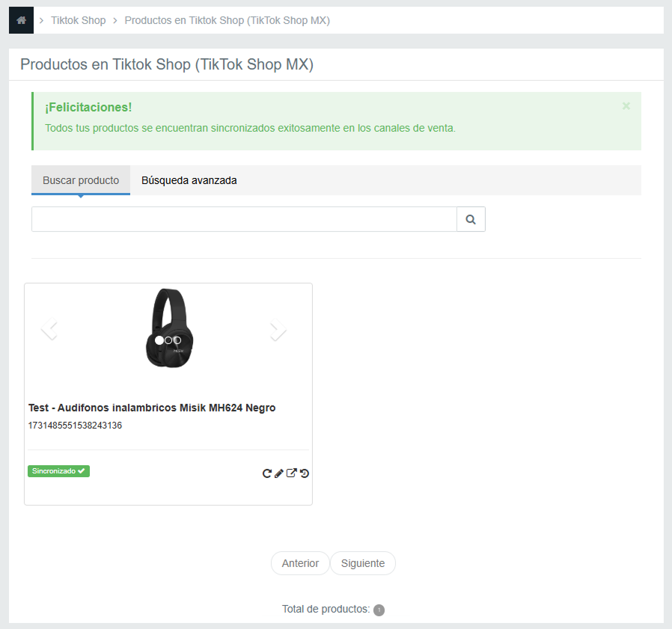Viewport: 672px width, 629px height.
Task: Select the first carousel indicator dot
Action: [x=159, y=340]
